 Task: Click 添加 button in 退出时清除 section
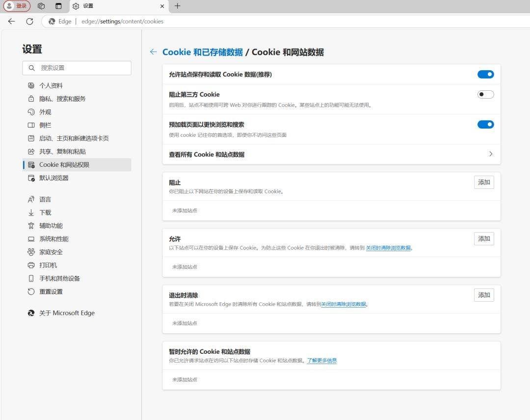484,295
